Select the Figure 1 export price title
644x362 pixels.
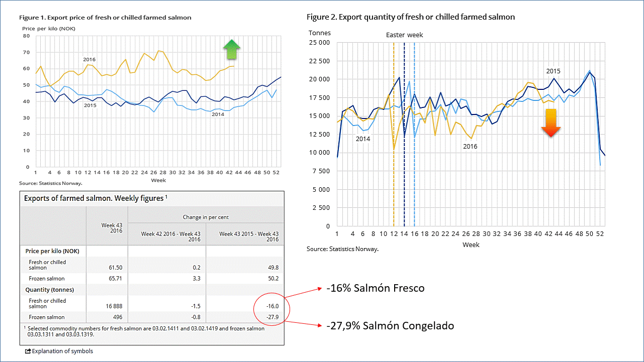pos(105,18)
